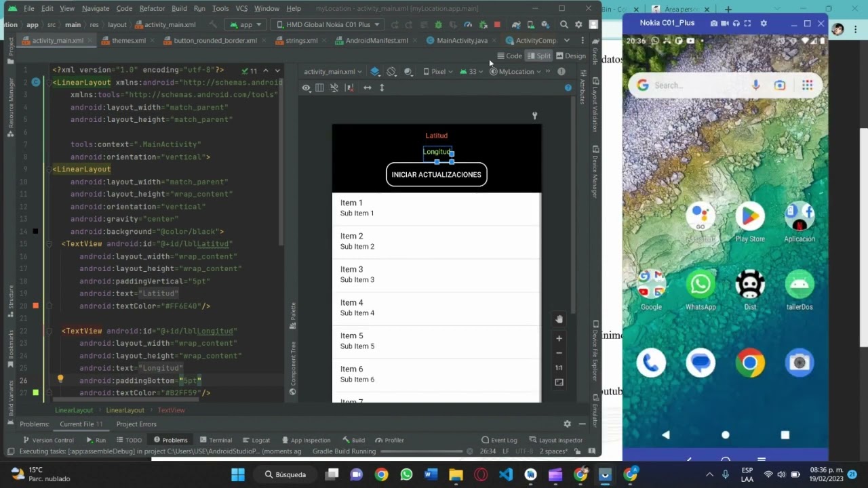Open run configuration app dropdown
Viewport: 868px width, 488px height.
(x=245, y=24)
